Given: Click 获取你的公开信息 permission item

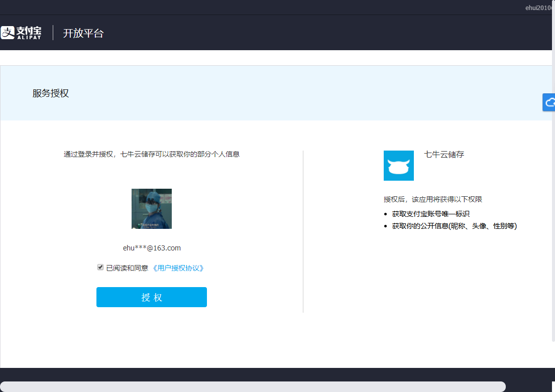Looking at the screenshot, I should (x=455, y=226).
